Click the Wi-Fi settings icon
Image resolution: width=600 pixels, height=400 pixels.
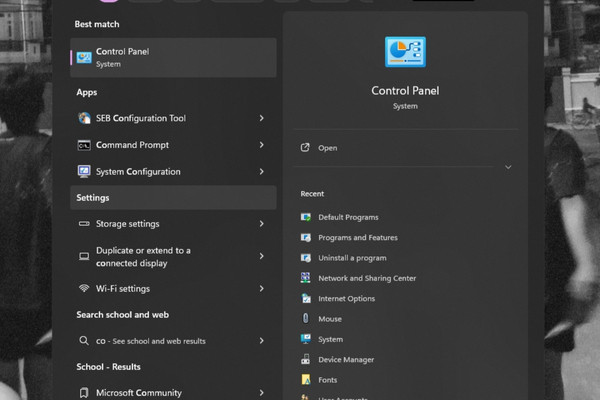coord(84,288)
